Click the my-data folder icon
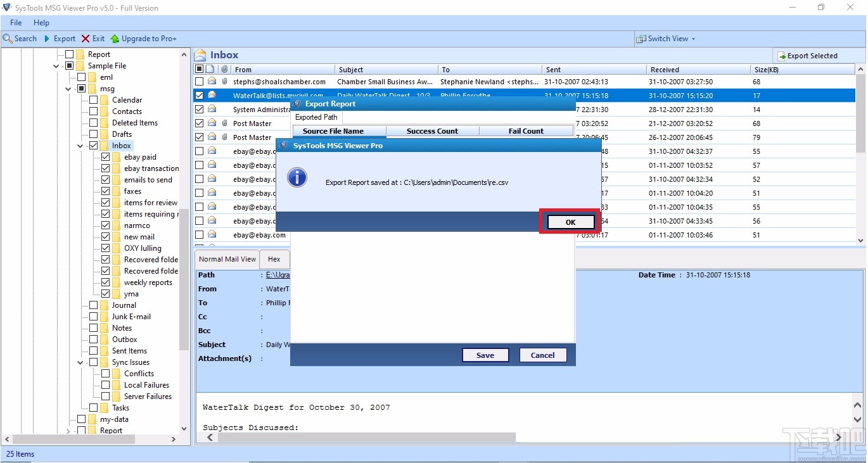Viewport: 868px width, 463px height. coord(93,419)
